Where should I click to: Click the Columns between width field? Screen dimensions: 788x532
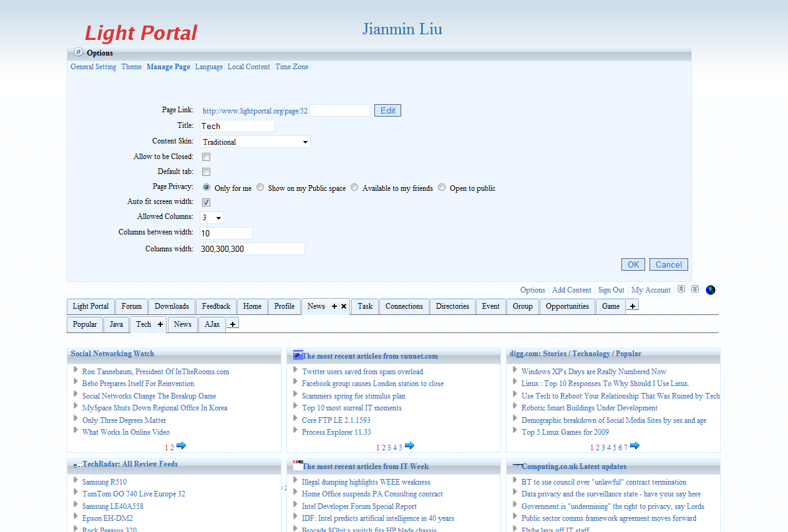(x=226, y=233)
